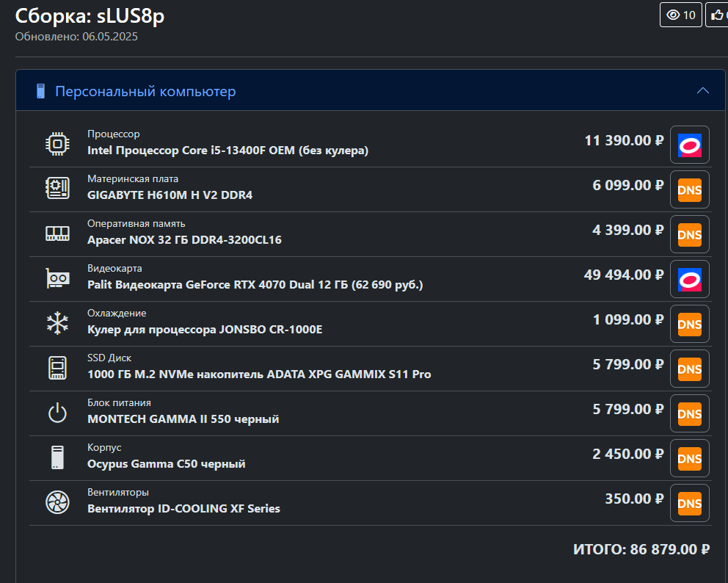The width and height of the screenshot is (728, 583).
Task: Click the price 1 099.00 ₽
Action: click(x=628, y=319)
